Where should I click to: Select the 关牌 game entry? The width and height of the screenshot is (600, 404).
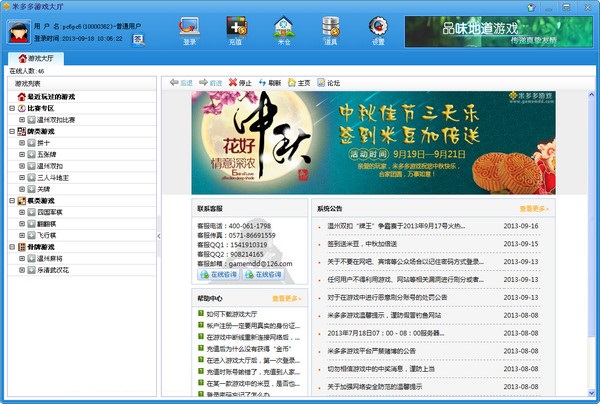click(44, 189)
